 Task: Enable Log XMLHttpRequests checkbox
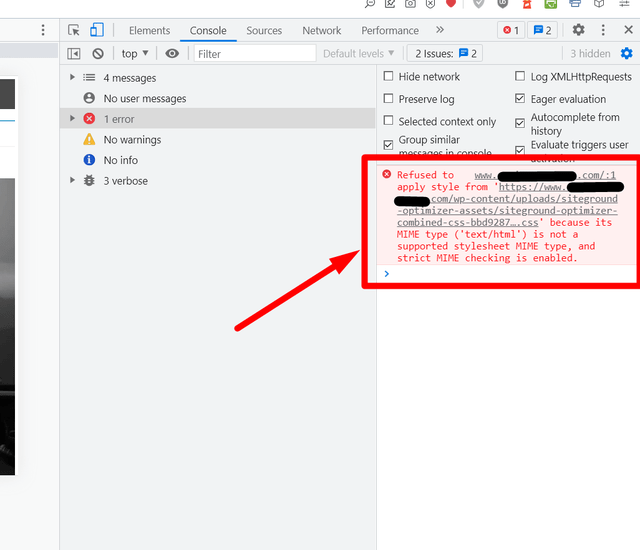pos(520,76)
